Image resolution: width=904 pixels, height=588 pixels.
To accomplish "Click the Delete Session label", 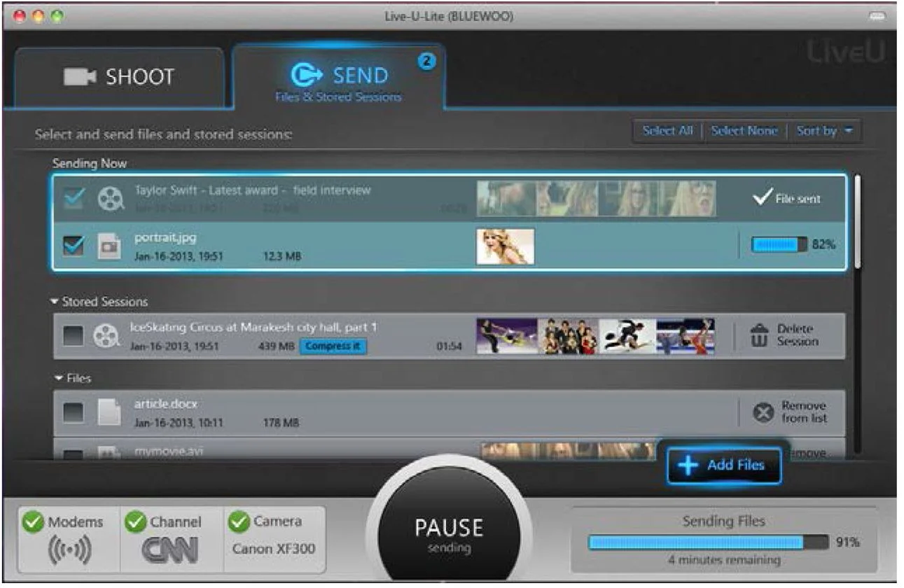I will [797, 335].
